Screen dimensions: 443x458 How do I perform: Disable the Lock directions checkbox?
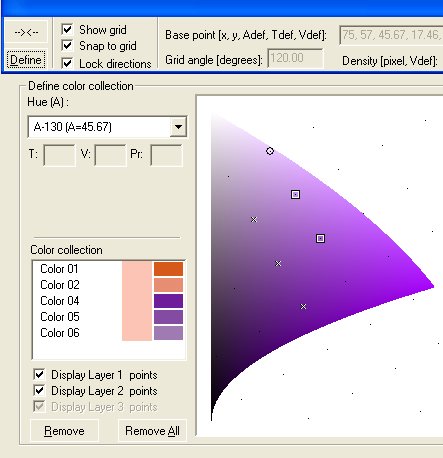click(67, 63)
